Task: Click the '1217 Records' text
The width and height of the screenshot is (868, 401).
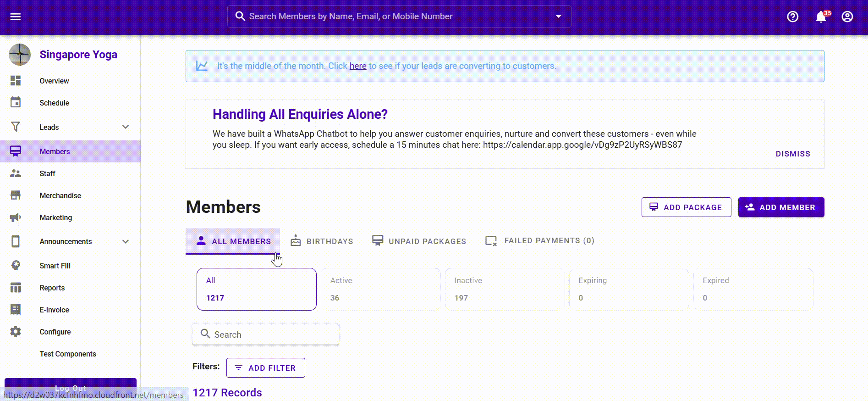Action: click(227, 393)
